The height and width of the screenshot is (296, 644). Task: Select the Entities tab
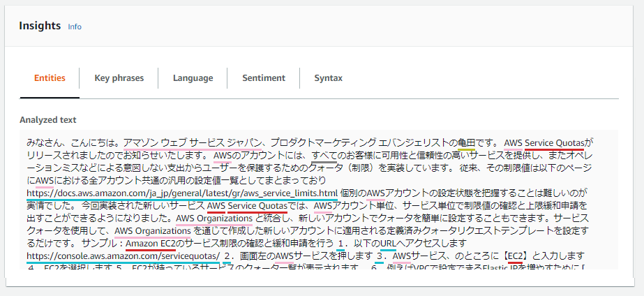[x=50, y=78]
